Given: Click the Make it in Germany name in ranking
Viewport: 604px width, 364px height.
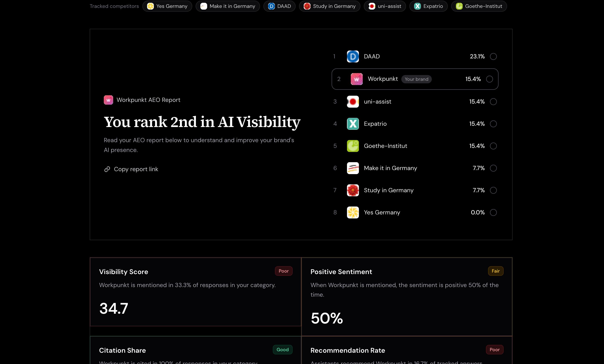Looking at the screenshot, I should click(x=390, y=168).
